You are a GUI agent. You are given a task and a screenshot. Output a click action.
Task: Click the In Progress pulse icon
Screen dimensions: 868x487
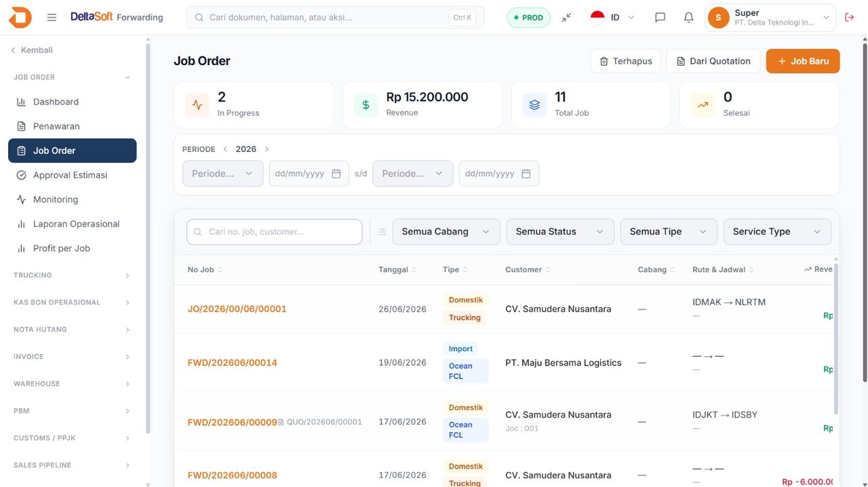pos(197,105)
